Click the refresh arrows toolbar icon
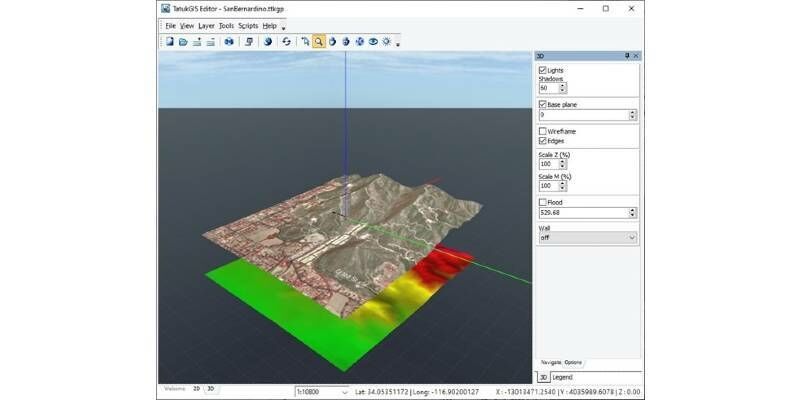 click(x=287, y=42)
